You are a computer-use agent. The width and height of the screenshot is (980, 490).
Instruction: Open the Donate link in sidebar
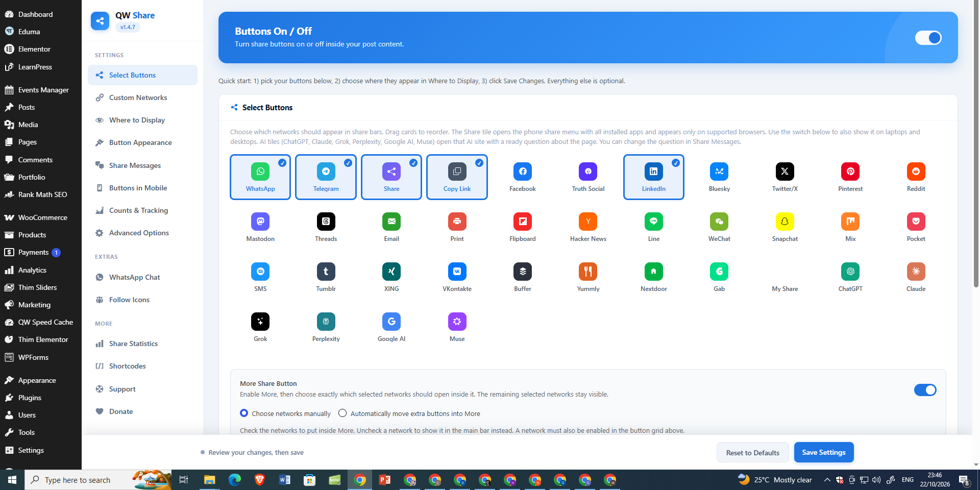click(x=142, y=411)
